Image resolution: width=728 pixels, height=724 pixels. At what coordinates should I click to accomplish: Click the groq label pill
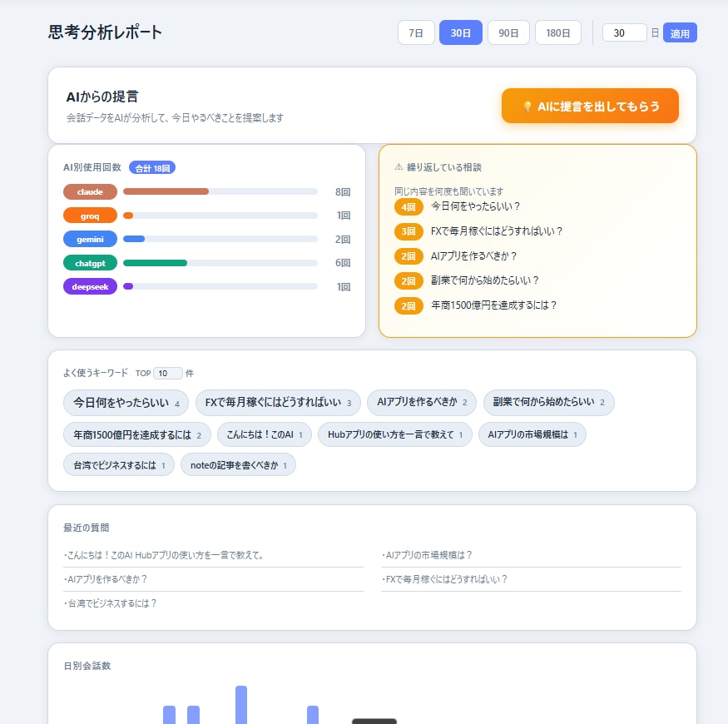90,216
